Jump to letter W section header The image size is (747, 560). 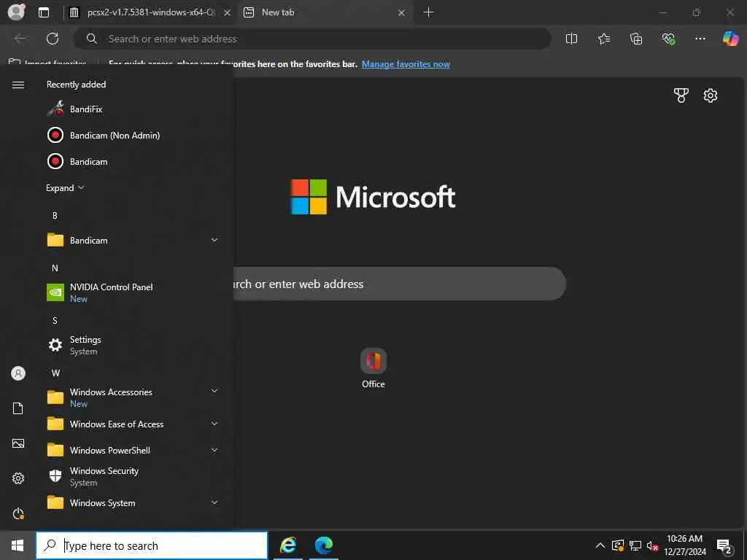55,373
